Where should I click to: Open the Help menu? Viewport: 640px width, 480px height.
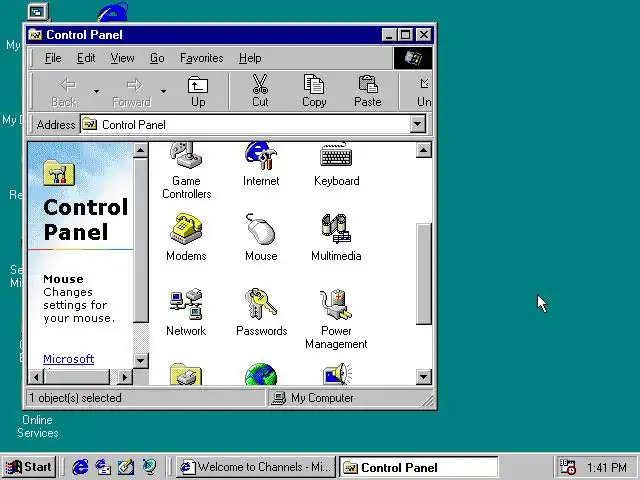click(x=250, y=58)
